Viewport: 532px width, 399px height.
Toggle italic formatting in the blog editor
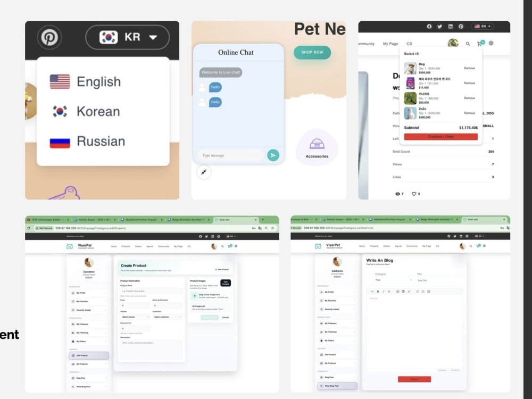(x=384, y=292)
